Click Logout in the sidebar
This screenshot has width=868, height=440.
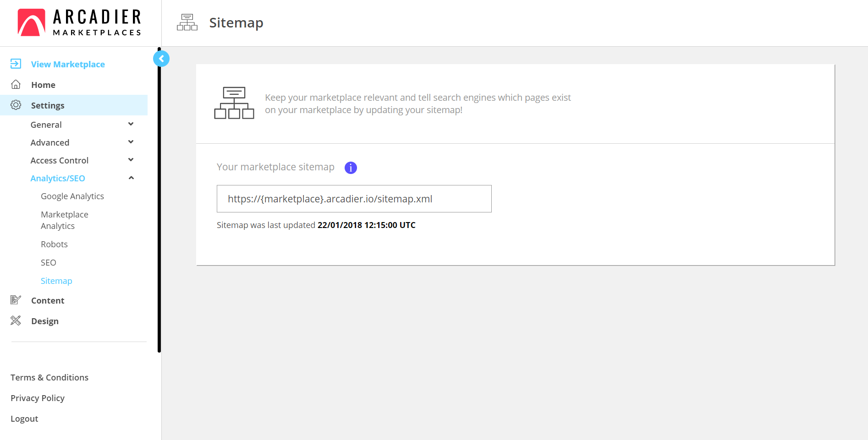point(24,418)
